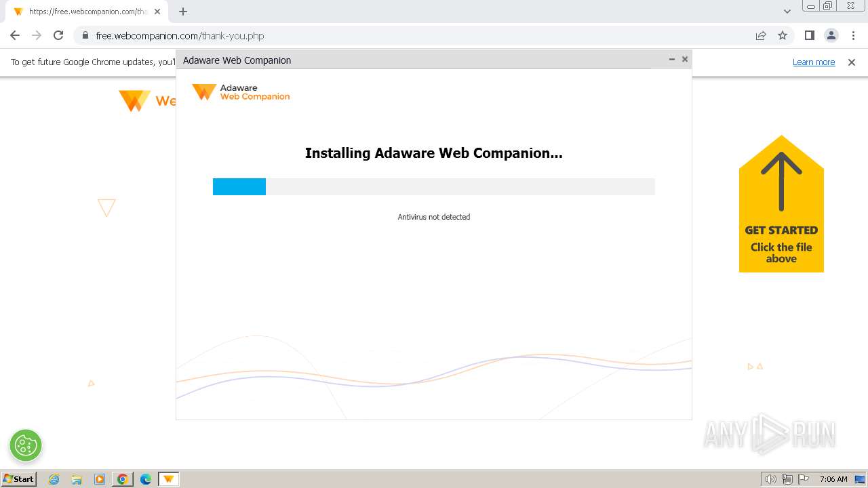Open Windows Media Player taskbar icon
Viewport: 868px width, 488px height.
(x=100, y=479)
